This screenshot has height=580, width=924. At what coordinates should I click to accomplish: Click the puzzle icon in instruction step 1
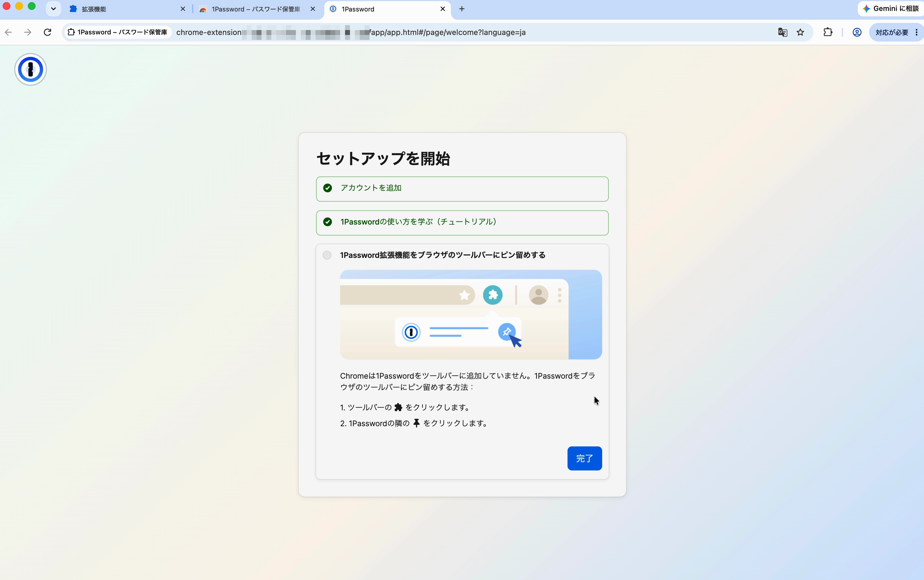tap(399, 407)
